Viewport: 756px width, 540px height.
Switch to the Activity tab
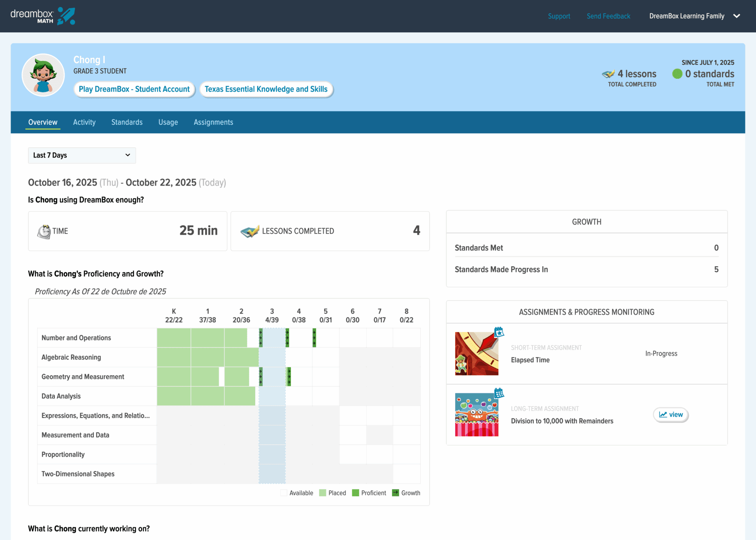click(x=84, y=122)
